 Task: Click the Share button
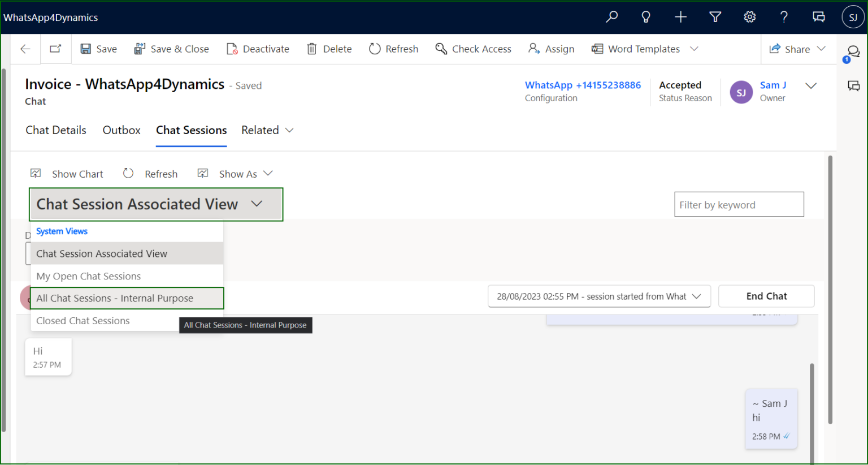point(789,49)
